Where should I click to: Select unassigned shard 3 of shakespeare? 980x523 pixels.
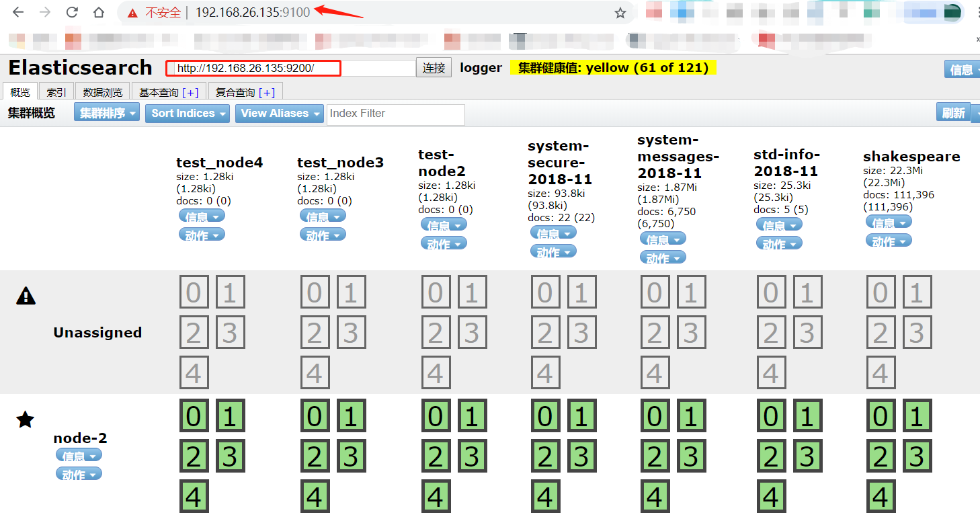(x=917, y=332)
